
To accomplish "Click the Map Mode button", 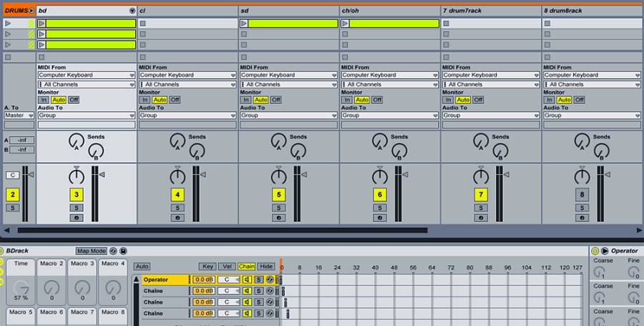I will click(x=91, y=251).
